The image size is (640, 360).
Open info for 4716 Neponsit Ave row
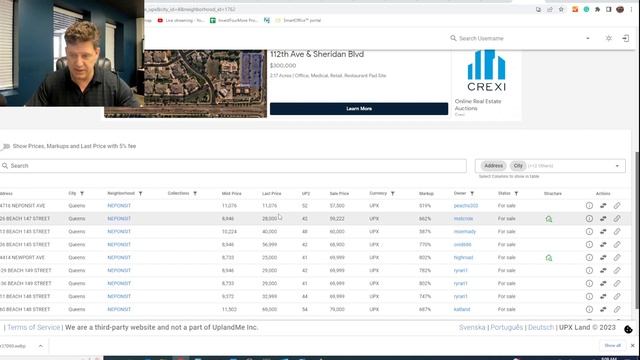click(589, 206)
